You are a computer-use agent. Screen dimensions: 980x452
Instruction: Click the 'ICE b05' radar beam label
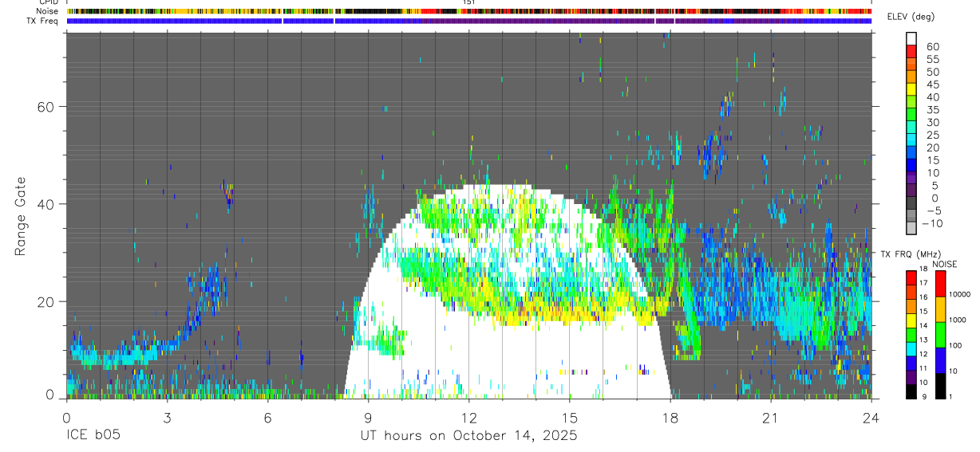pos(93,436)
